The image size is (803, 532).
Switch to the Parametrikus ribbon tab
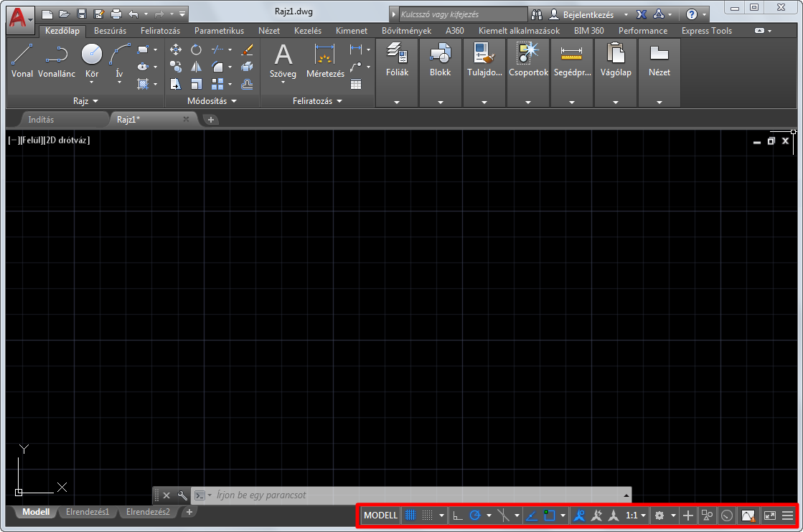(x=219, y=31)
